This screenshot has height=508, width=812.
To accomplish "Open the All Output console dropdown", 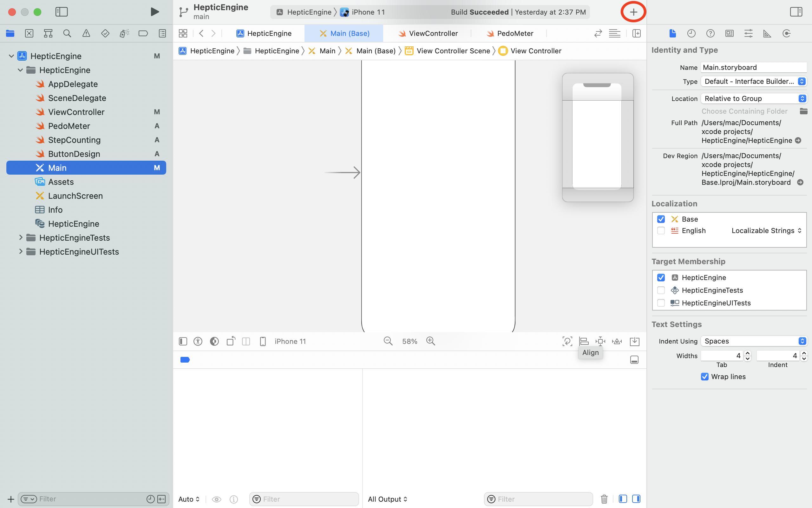I will tap(388, 499).
